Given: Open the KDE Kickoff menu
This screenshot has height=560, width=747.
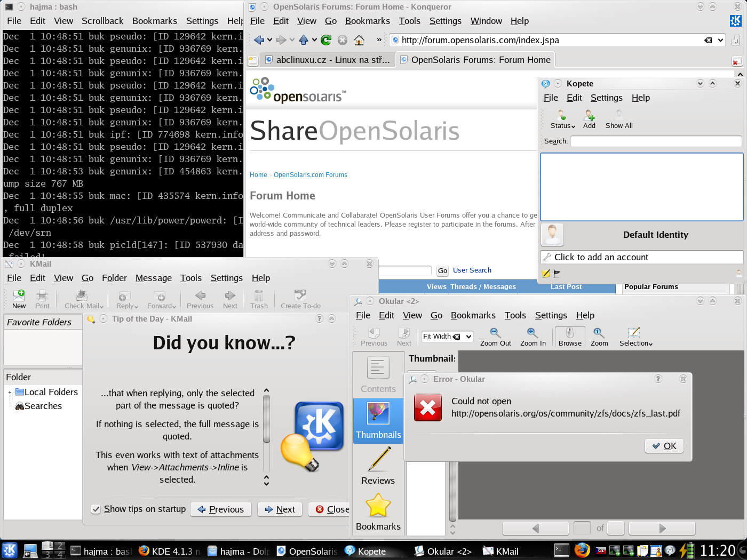Looking at the screenshot, I should [x=10, y=550].
